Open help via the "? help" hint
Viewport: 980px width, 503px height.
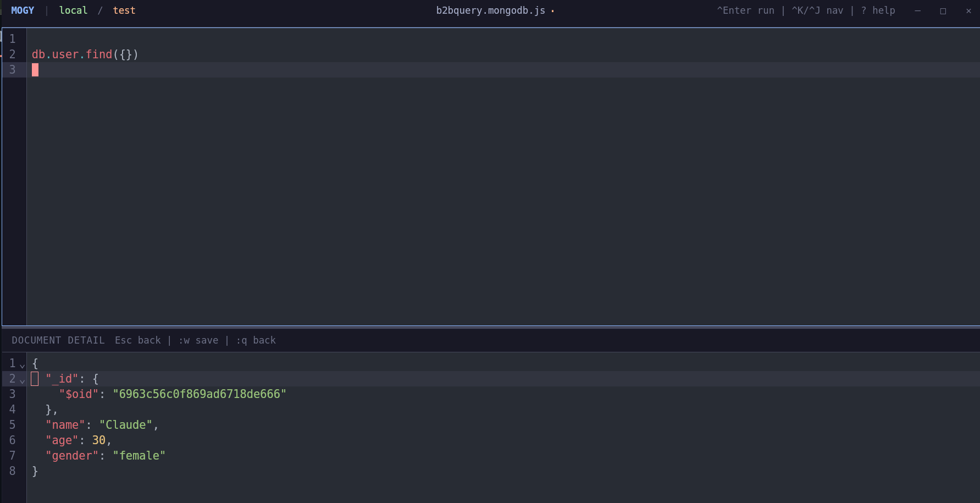coord(877,10)
